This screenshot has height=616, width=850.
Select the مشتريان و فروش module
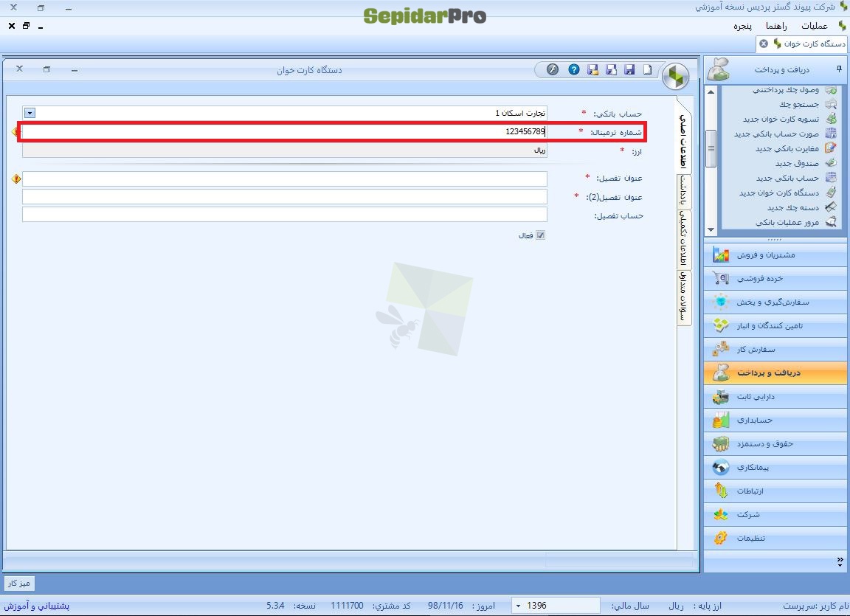click(x=775, y=255)
